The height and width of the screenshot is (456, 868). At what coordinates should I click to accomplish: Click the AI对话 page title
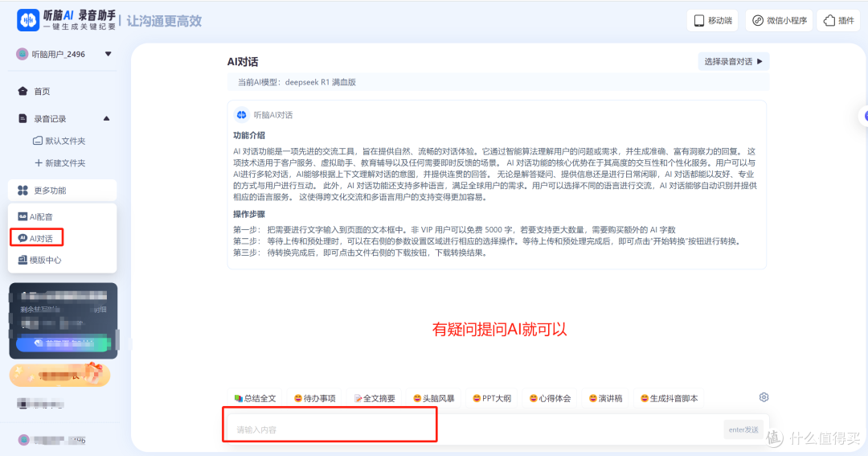click(x=243, y=62)
